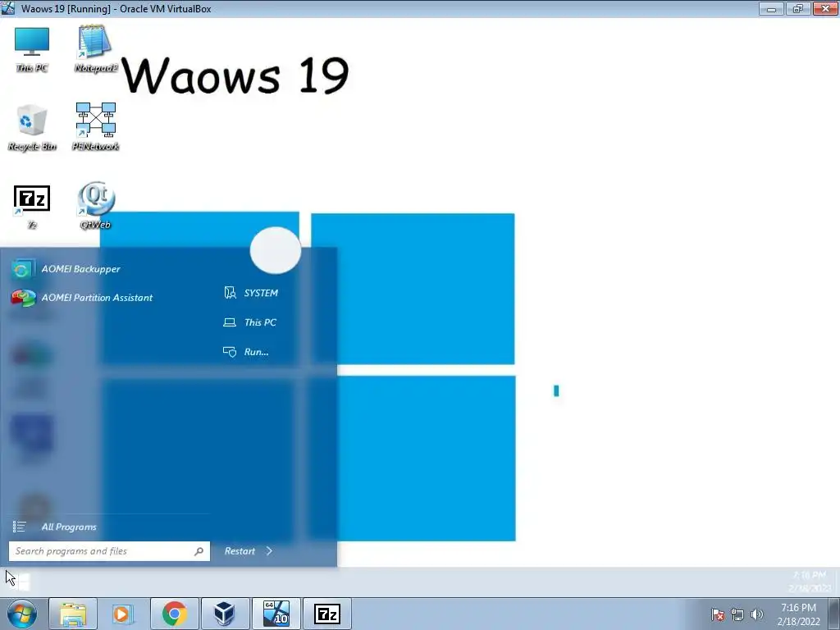This screenshot has height=630, width=840.
Task: Open 7-Zip from the host taskbar
Action: tap(327, 614)
